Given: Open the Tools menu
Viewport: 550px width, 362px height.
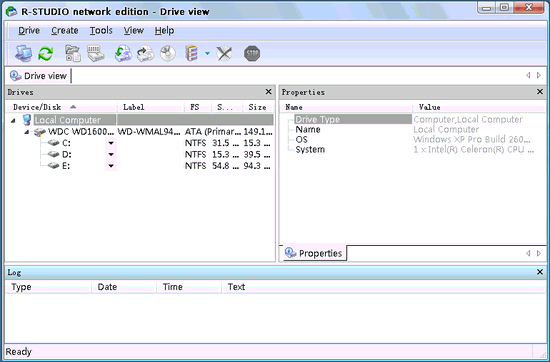Looking at the screenshot, I should 101,31.
